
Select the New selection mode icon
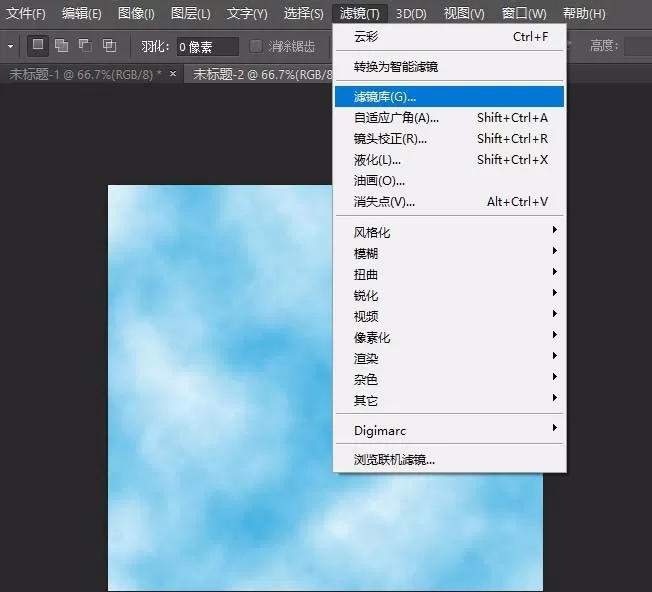tap(38, 45)
